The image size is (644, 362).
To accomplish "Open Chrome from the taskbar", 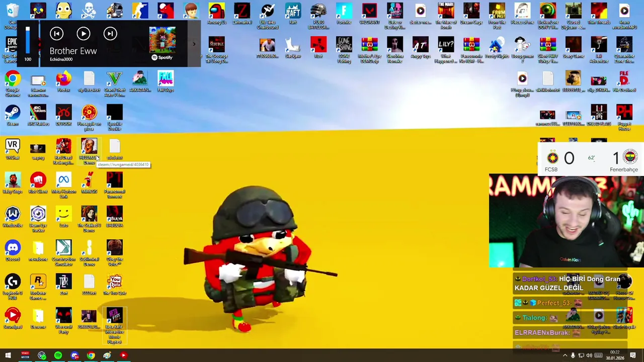I will [91, 355].
